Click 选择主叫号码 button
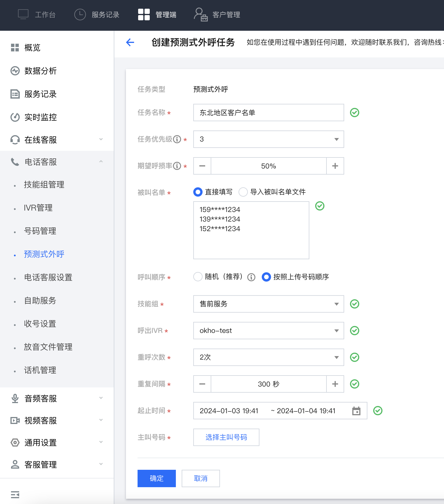 (x=226, y=437)
